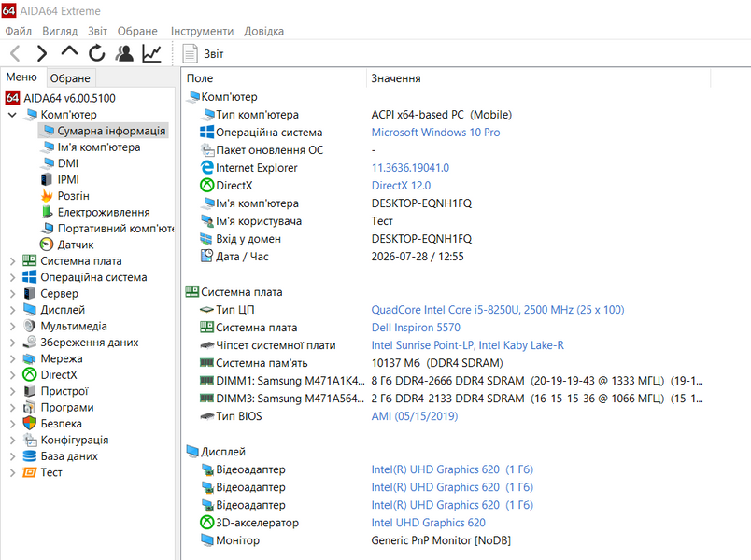Click the Значення column header

(x=538, y=78)
